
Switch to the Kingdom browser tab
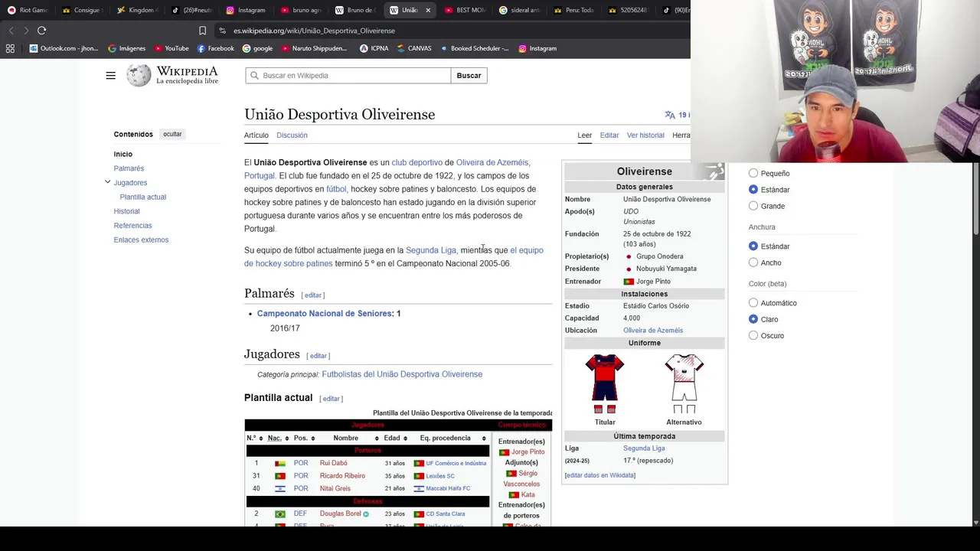pyautogui.click(x=137, y=10)
